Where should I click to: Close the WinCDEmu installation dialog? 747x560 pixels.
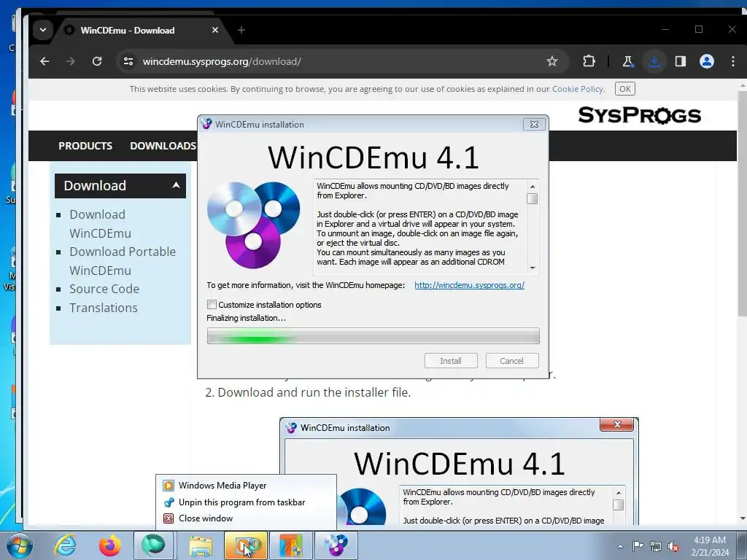click(534, 124)
